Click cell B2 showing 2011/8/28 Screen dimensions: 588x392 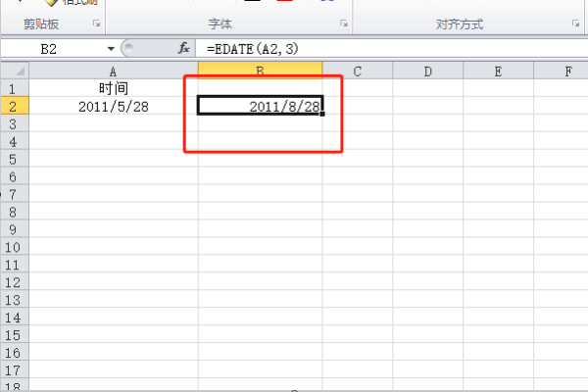click(x=260, y=106)
